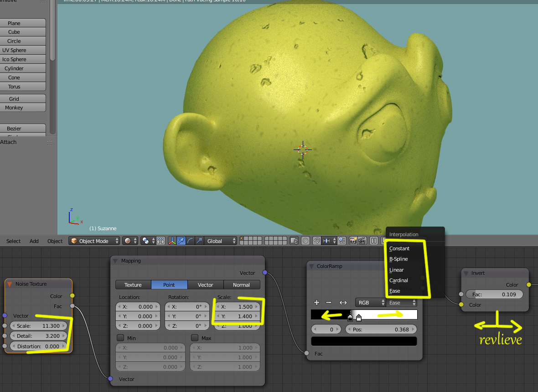This screenshot has height=392, width=538.
Task: Click Mapping node Vector output socket
Action: click(x=264, y=273)
